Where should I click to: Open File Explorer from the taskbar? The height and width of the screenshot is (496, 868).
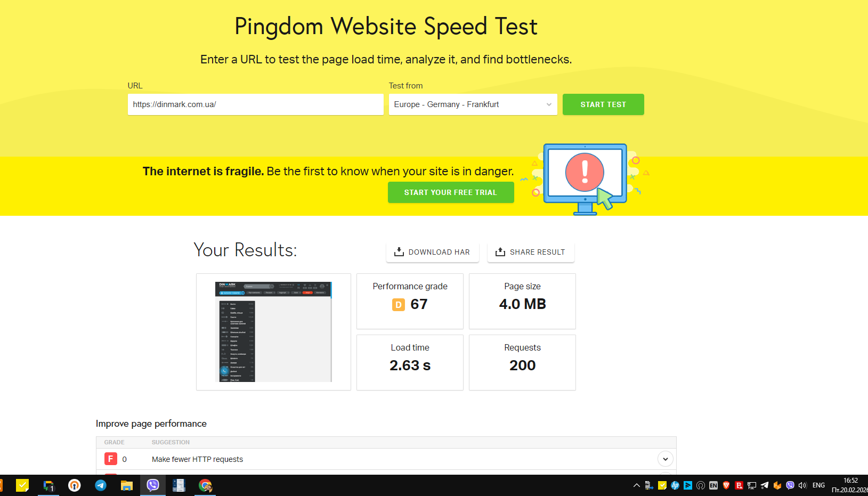(x=127, y=485)
